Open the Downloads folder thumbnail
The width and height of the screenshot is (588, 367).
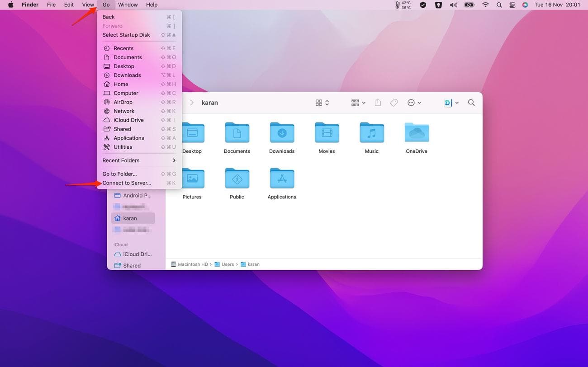(x=281, y=133)
